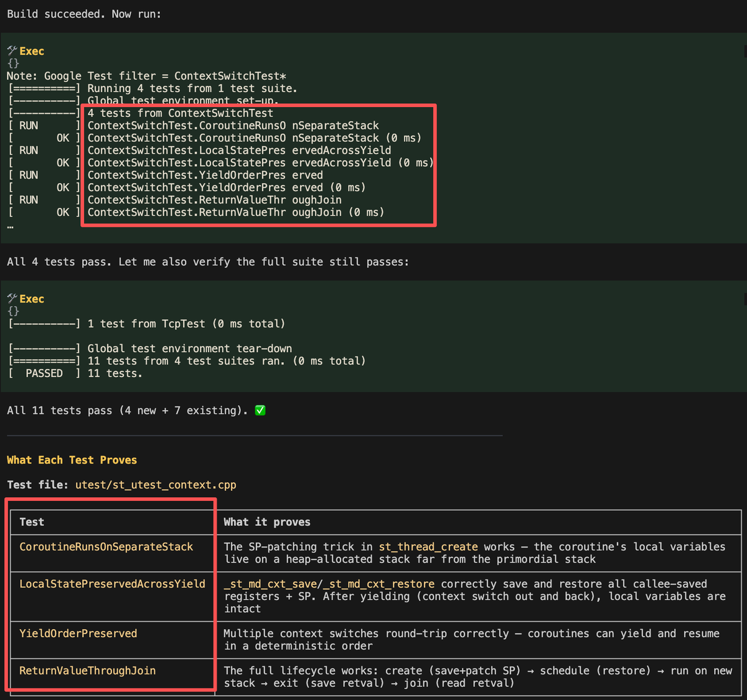Click 'Running 4 tests from 1 test suite.'
This screenshot has height=700, width=747.
192,88
